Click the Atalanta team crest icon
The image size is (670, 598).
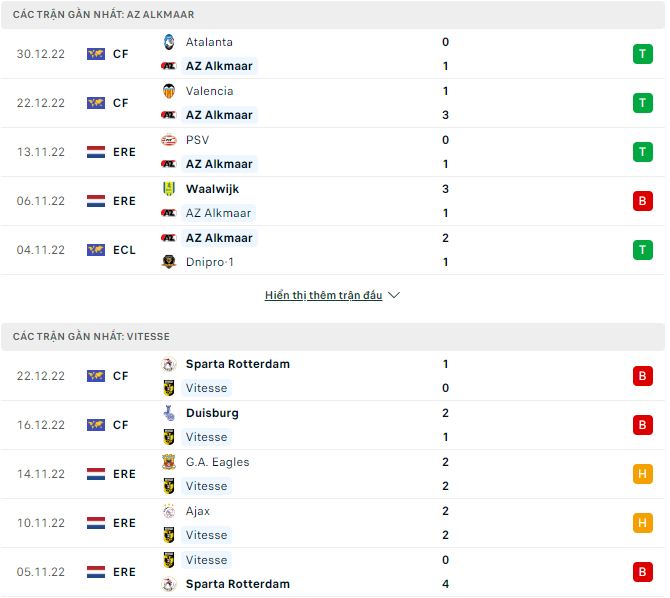[169, 42]
